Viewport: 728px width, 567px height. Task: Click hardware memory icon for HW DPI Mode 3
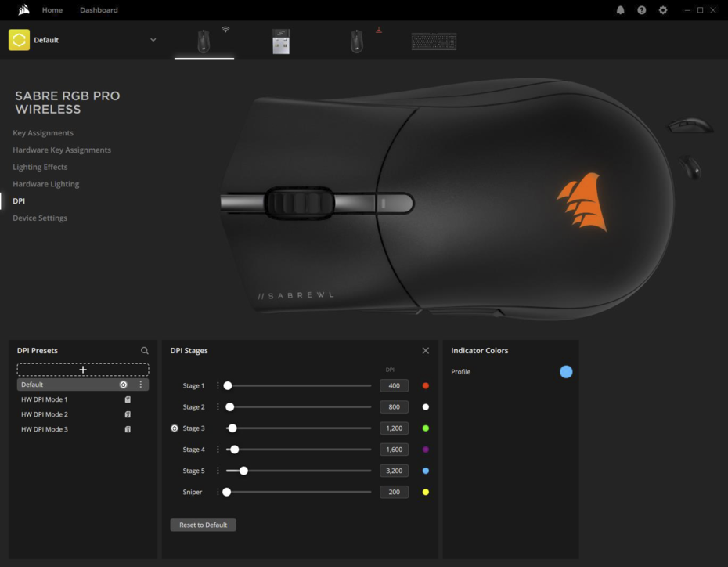click(x=128, y=429)
